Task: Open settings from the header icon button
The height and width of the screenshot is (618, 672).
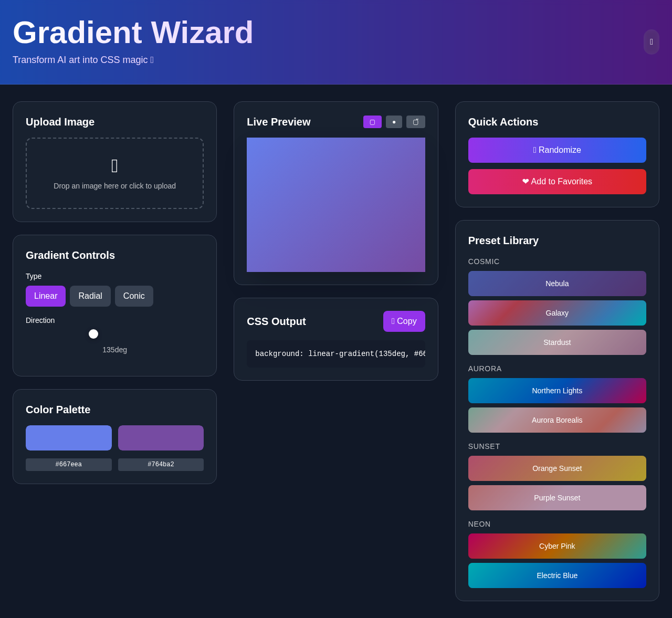Action: (651, 42)
